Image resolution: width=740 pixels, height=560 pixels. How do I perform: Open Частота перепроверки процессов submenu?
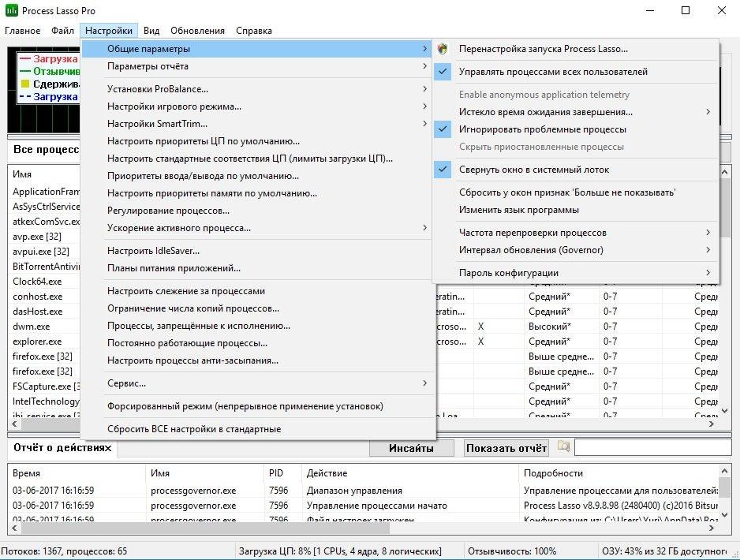(575, 233)
